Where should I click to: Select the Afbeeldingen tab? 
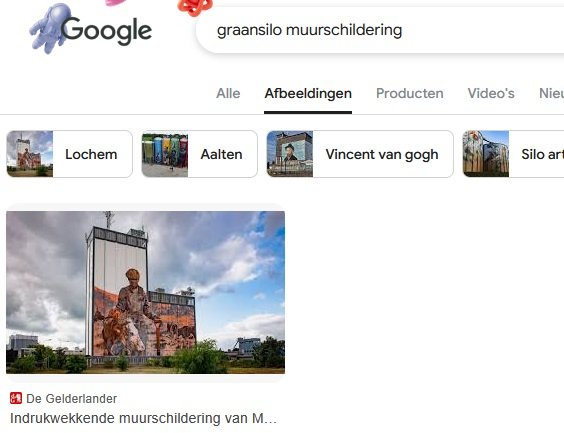click(x=308, y=94)
